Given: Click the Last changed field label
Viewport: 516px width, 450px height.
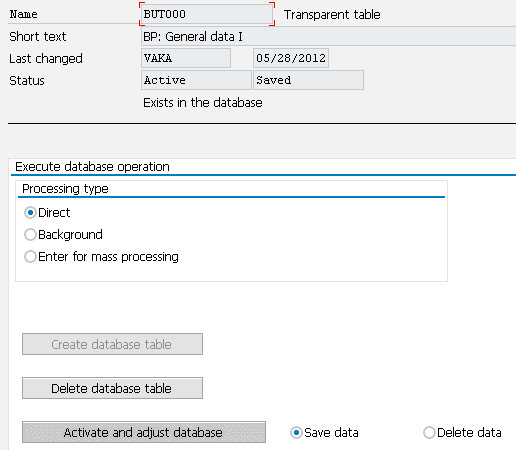Looking at the screenshot, I should [46, 59].
